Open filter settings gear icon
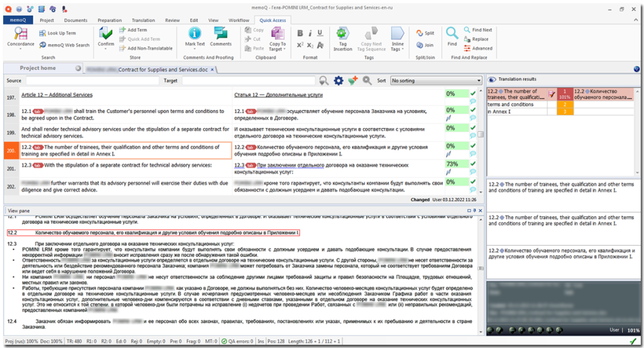 pos(338,81)
